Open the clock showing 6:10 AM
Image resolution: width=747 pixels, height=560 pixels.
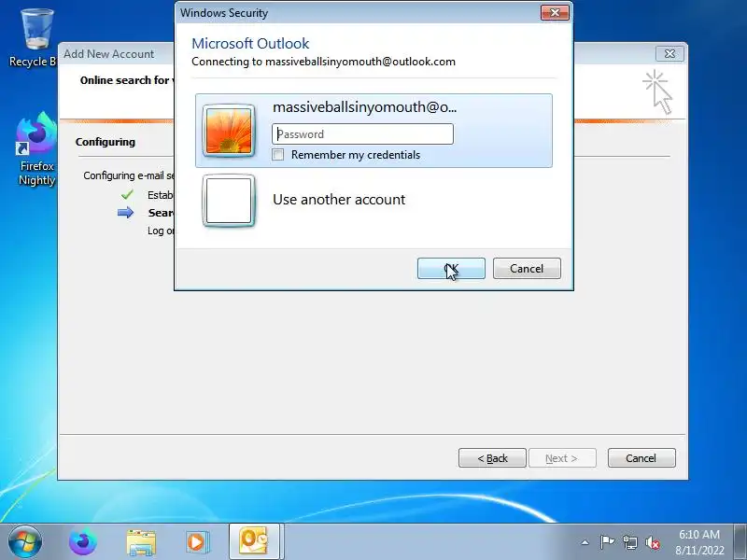pyautogui.click(x=699, y=542)
